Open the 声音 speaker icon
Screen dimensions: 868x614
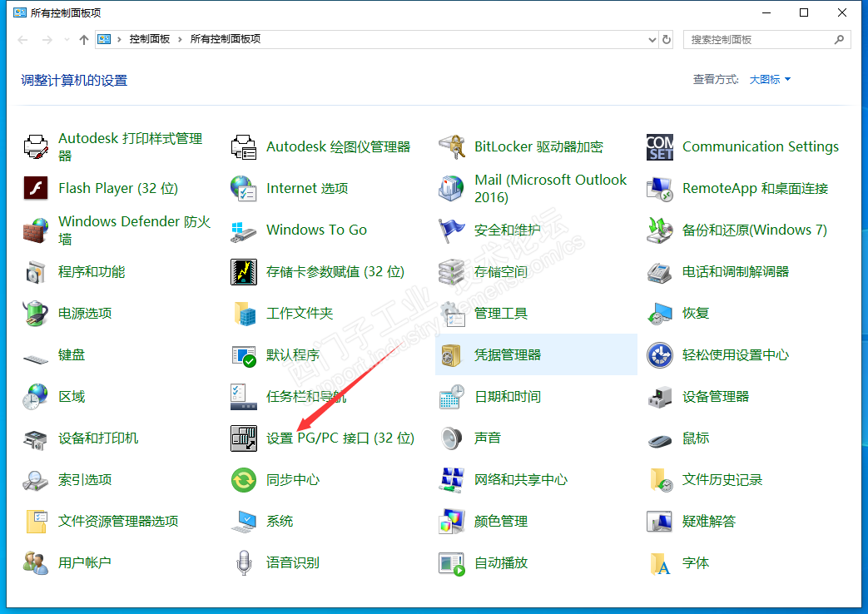452,438
